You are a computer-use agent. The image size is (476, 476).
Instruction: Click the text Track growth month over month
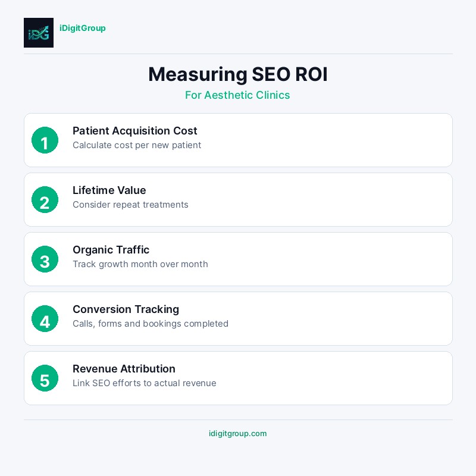[x=140, y=264]
